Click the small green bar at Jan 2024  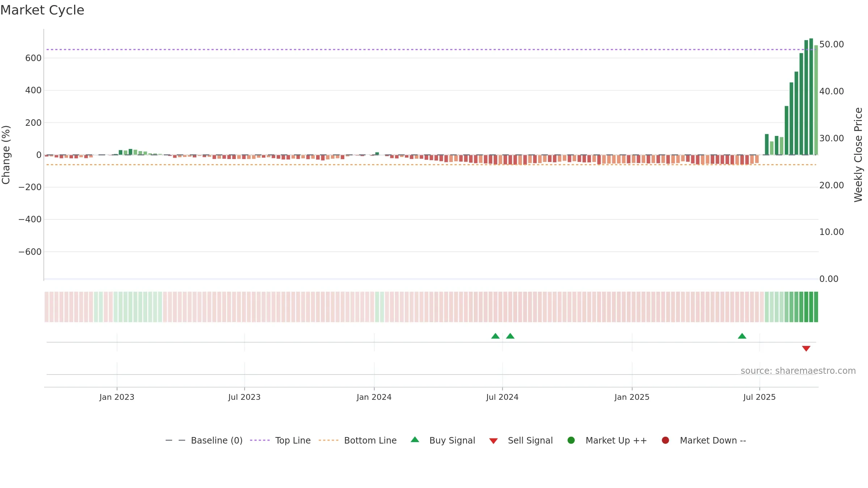click(377, 154)
